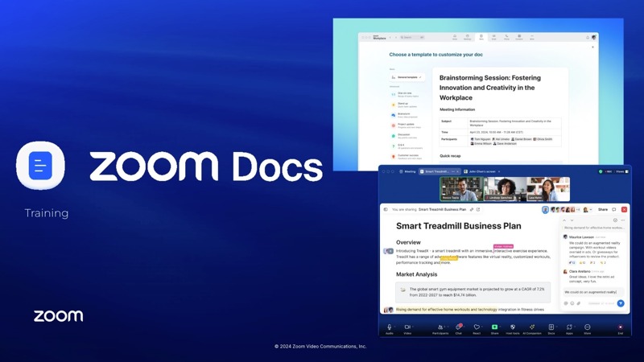Click 'Meeting Information' heading in template preview

[457, 109]
